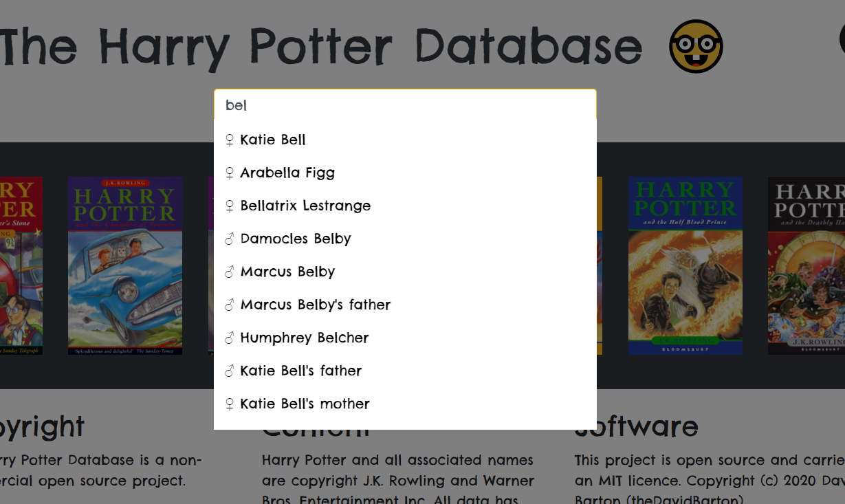
Task: Click female symbol next to Arabella Figg
Action: point(230,173)
